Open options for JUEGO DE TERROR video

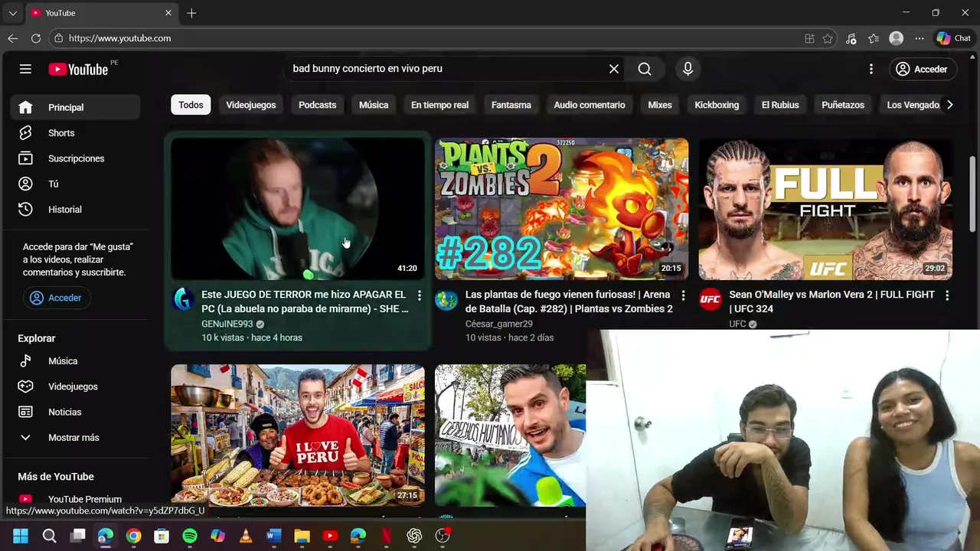pyautogui.click(x=419, y=295)
